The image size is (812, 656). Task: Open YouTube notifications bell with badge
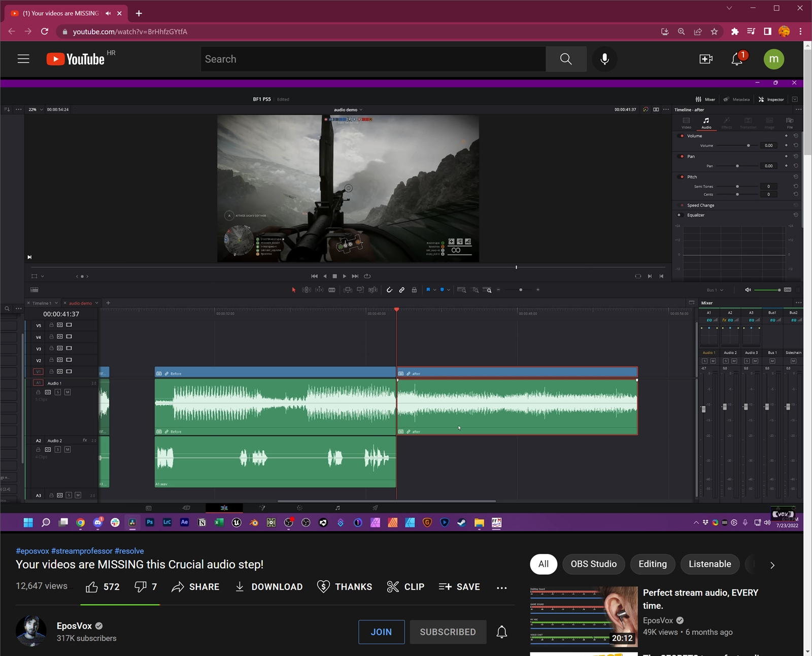click(x=737, y=59)
